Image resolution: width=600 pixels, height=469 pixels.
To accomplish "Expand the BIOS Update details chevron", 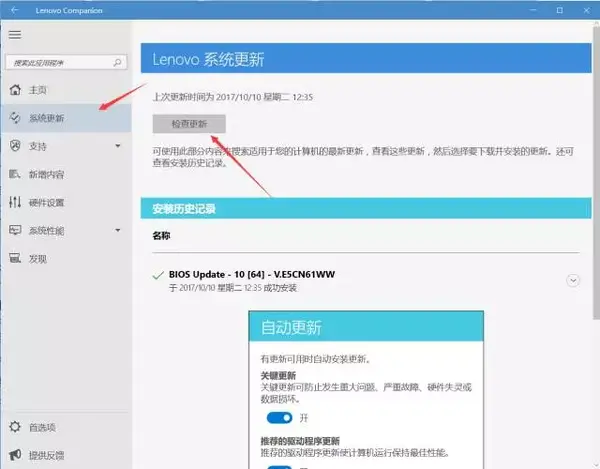I will click(x=573, y=280).
